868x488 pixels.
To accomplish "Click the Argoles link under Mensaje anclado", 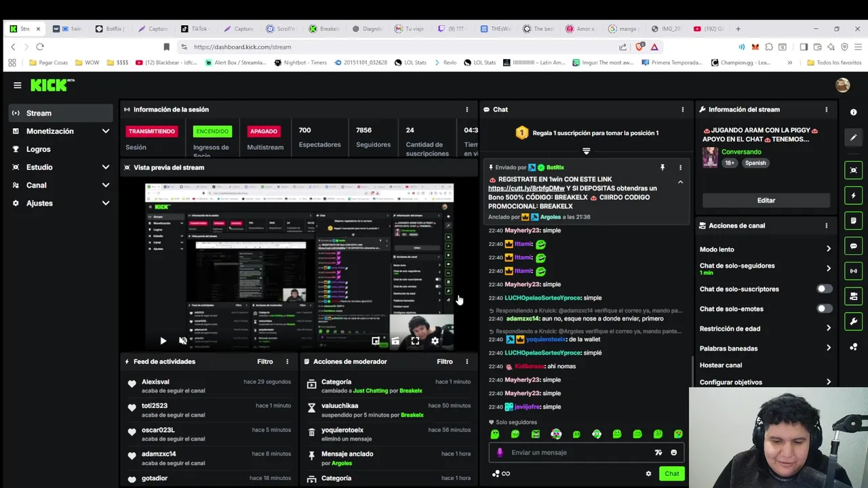I will [342, 464].
